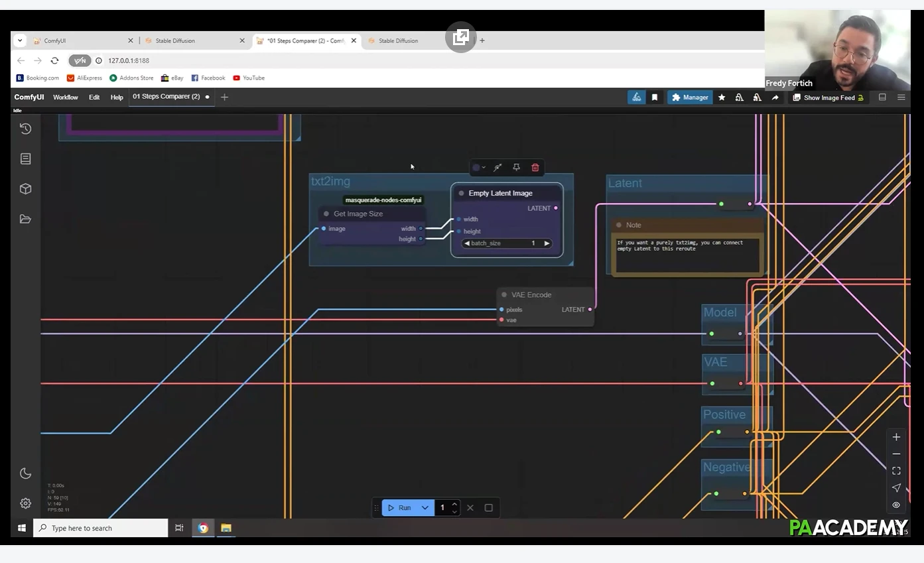The image size is (924, 563).
Task: Open the Model Library cube icon
Action: [x=25, y=188]
